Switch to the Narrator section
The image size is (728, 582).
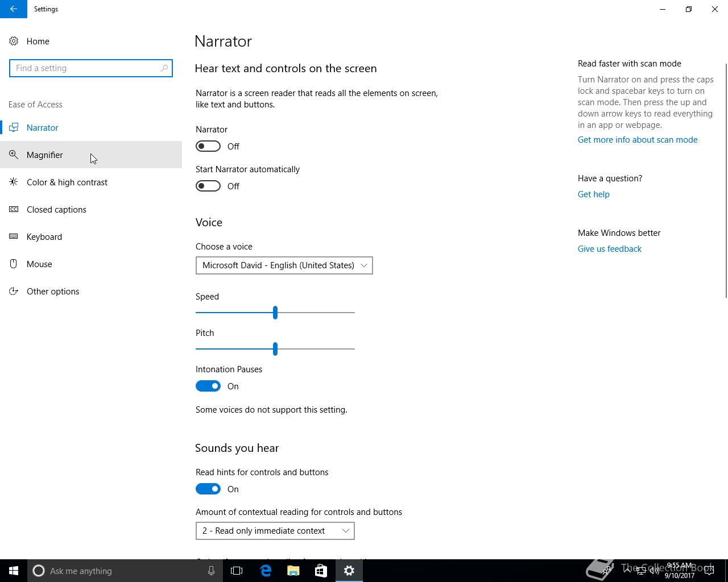(91, 127)
